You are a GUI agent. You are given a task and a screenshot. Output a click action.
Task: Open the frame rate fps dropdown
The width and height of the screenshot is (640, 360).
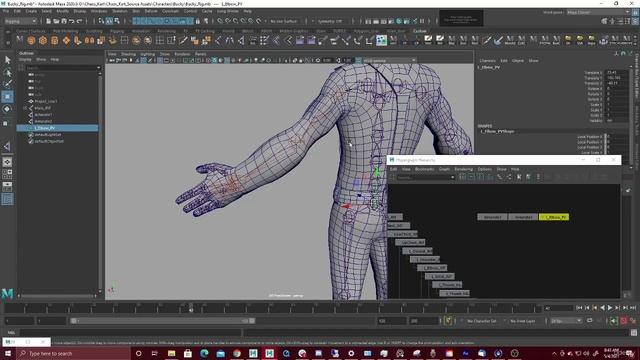pyautogui.click(x=566, y=321)
